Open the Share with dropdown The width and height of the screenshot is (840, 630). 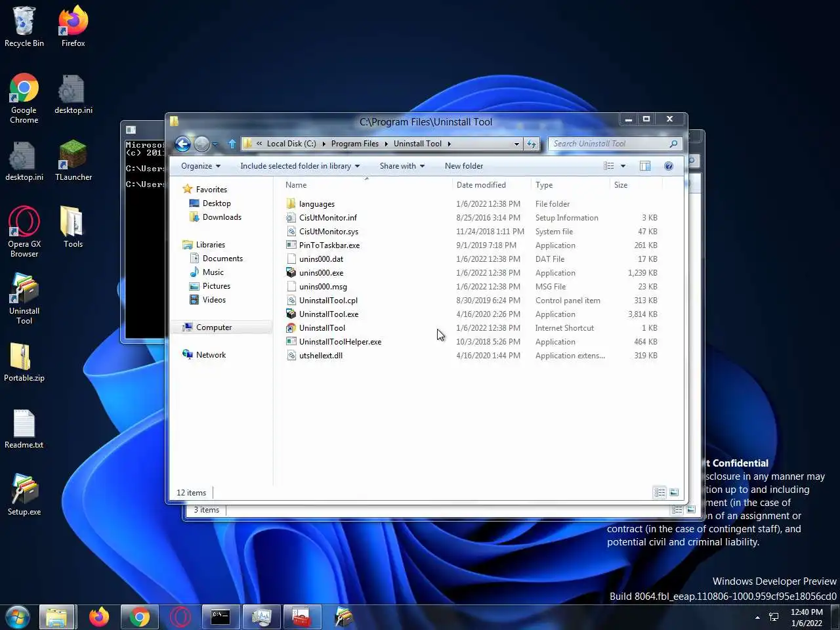click(402, 166)
